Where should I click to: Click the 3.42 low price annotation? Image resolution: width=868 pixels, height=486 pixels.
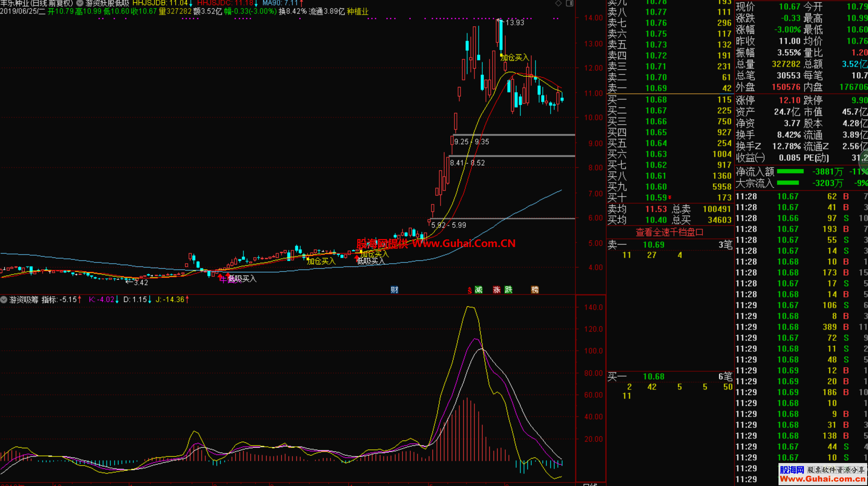tap(141, 282)
